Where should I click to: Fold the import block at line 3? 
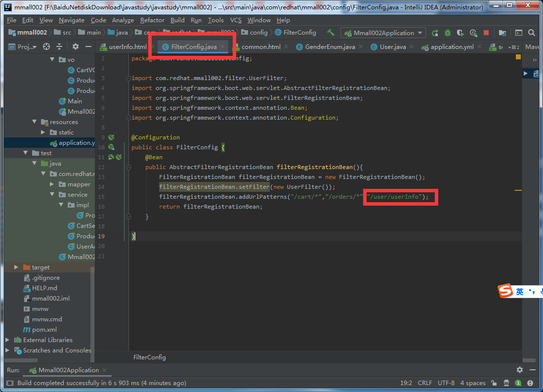click(128, 78)
